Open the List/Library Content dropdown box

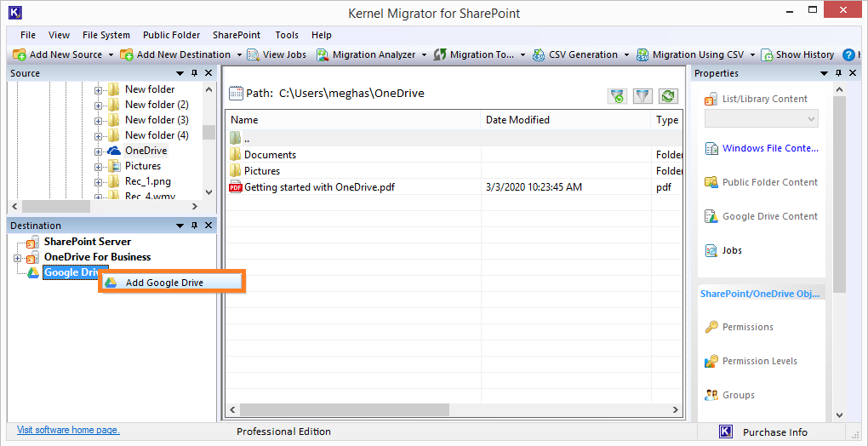(761, 118)
